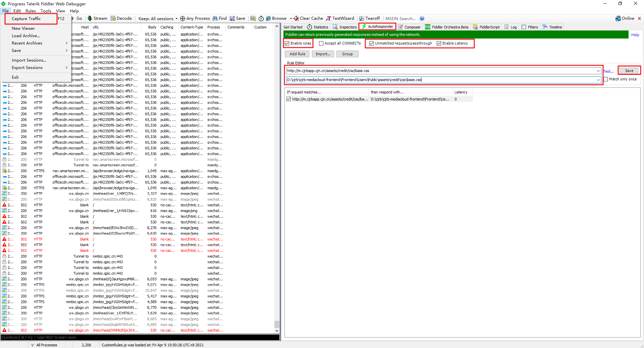Click the session list scroll down arrow

click(277, 331)
